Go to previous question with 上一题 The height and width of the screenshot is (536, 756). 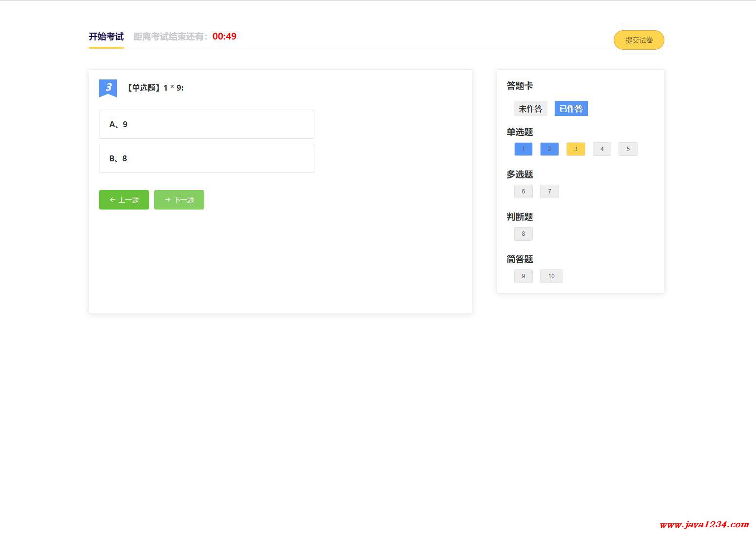tap(124, 200)
